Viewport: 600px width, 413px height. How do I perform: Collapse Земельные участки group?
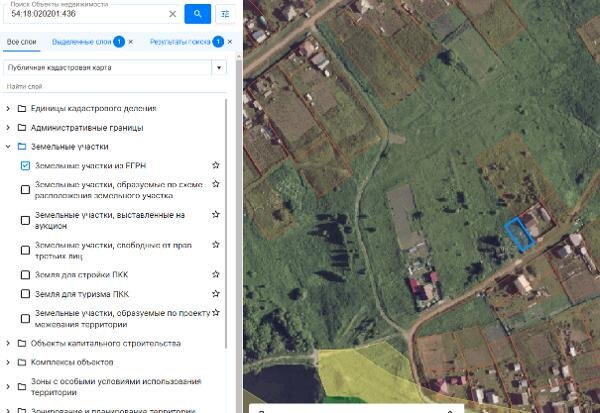pyautogui.click(x=8, y=147)
